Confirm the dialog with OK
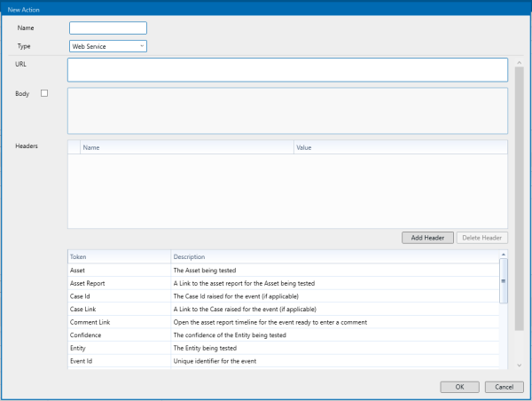The image size is (532, 401). (459, 387)
